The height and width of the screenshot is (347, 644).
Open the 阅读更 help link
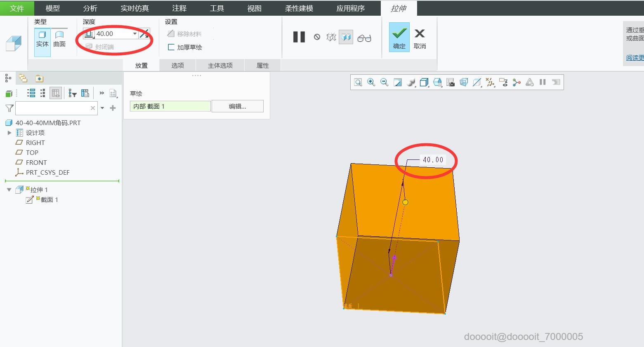click(x=635, y=58)
